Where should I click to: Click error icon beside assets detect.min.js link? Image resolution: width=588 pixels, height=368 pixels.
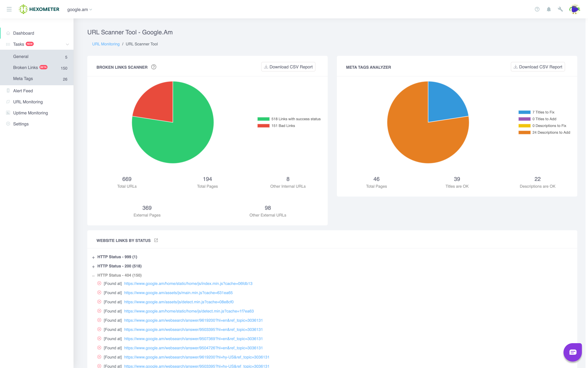click(x=99, y=302)
